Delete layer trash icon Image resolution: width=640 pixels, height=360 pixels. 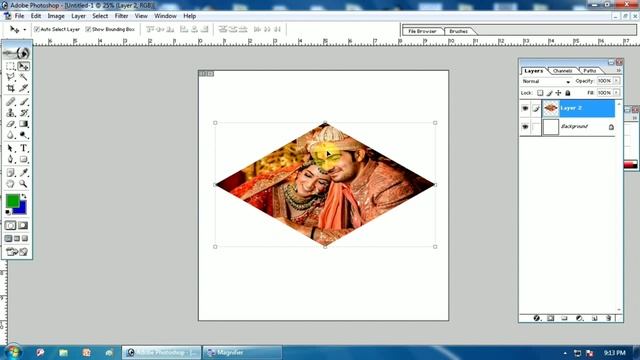coord(609,318)
